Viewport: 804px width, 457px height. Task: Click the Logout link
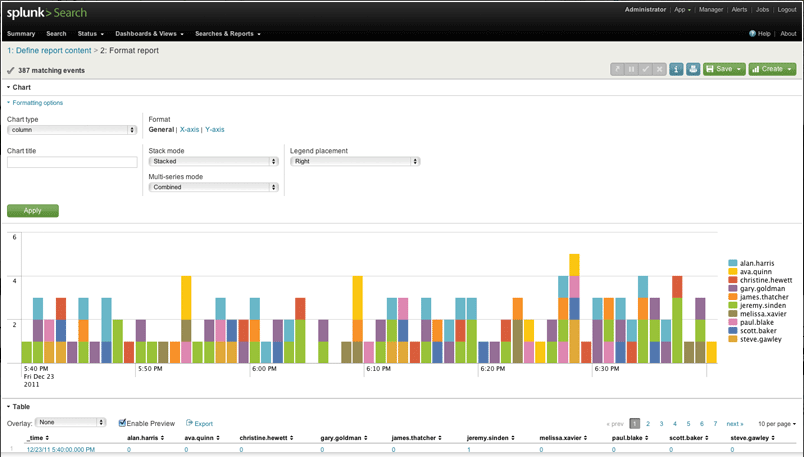[x=787, y=10]
